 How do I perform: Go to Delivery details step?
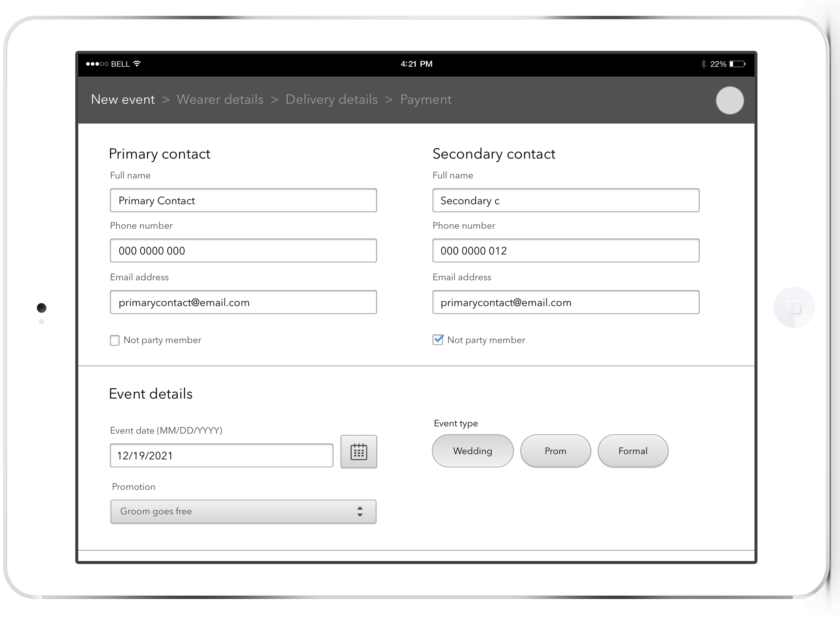point(332,99)
